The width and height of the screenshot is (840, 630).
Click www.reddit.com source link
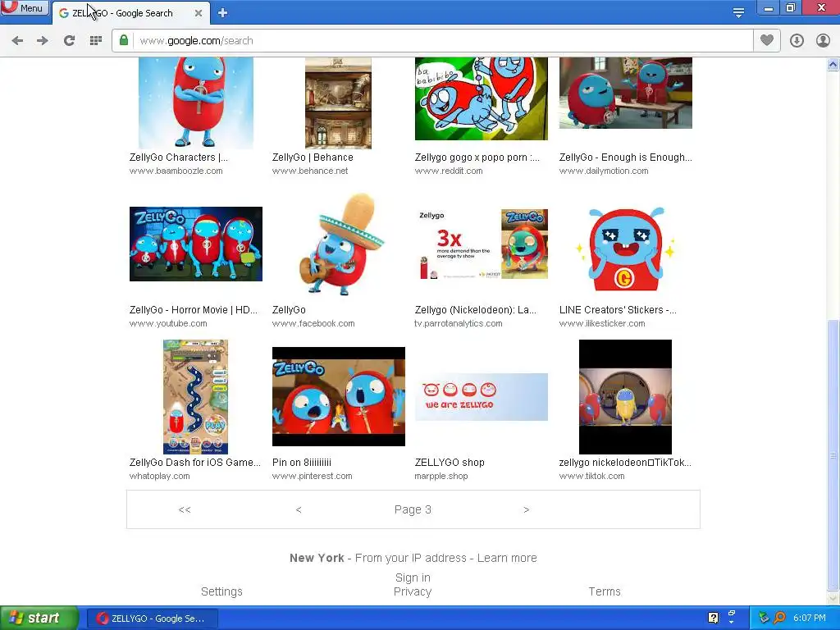[449, 171]
